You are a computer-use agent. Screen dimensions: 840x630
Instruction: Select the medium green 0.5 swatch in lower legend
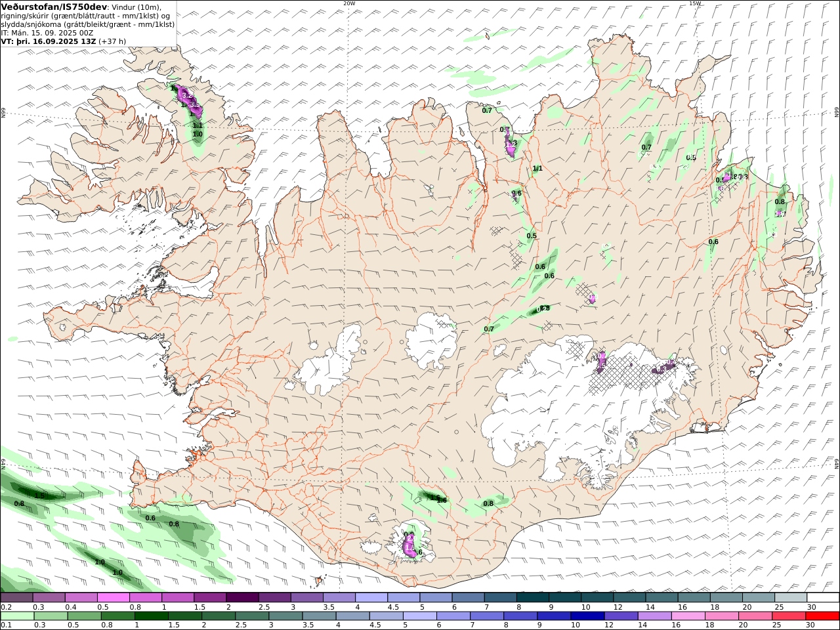click(x=85, y=616)
